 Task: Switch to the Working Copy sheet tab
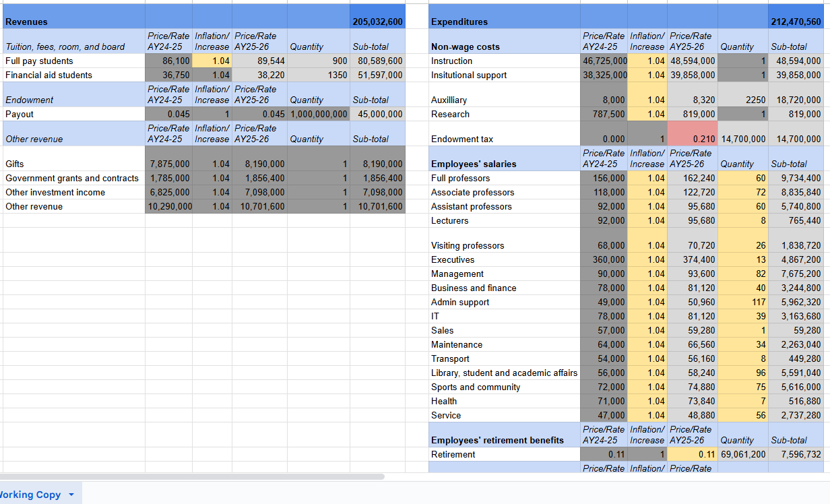30,495
